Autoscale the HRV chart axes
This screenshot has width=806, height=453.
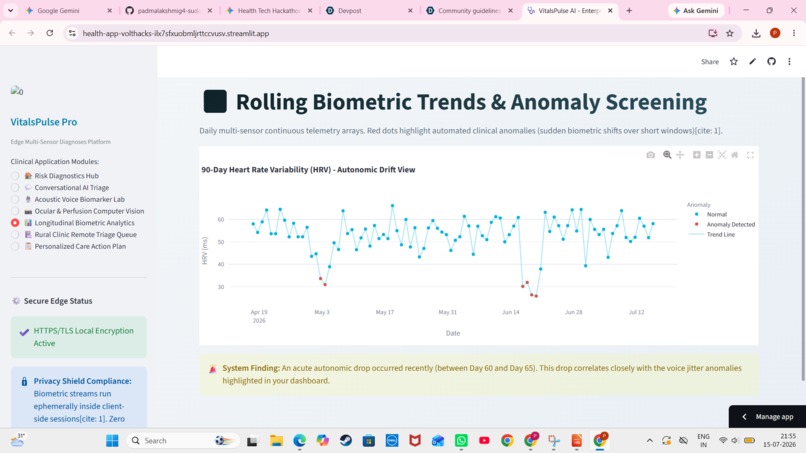point(722,155)
